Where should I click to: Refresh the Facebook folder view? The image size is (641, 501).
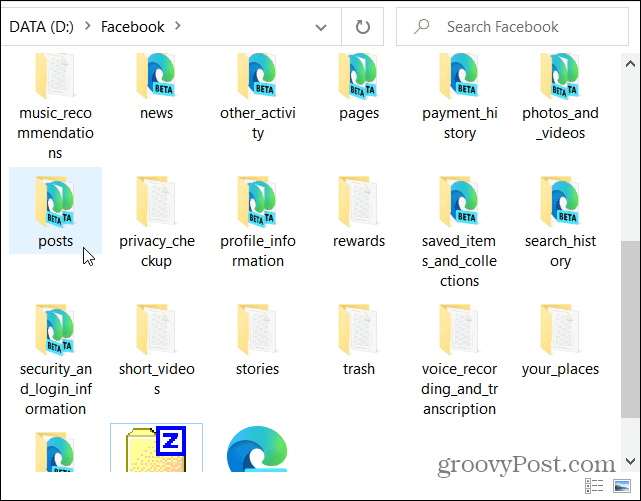tap(363, 27)
